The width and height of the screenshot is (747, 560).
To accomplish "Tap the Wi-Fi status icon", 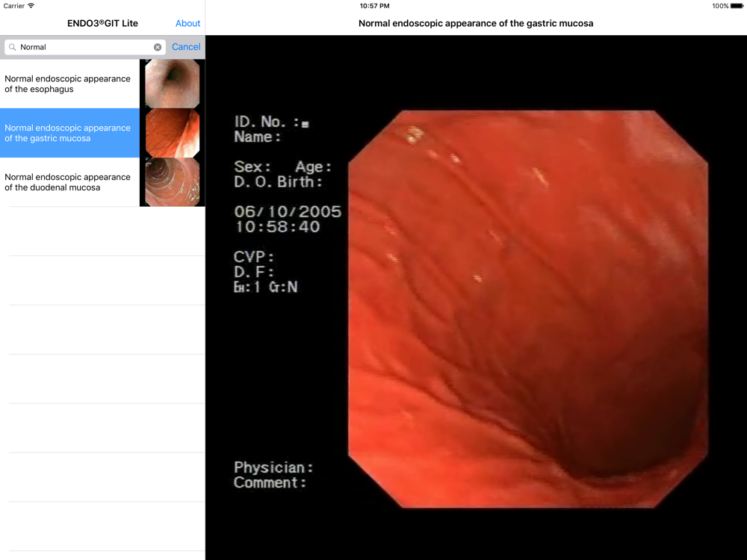I will click(31, 6).
